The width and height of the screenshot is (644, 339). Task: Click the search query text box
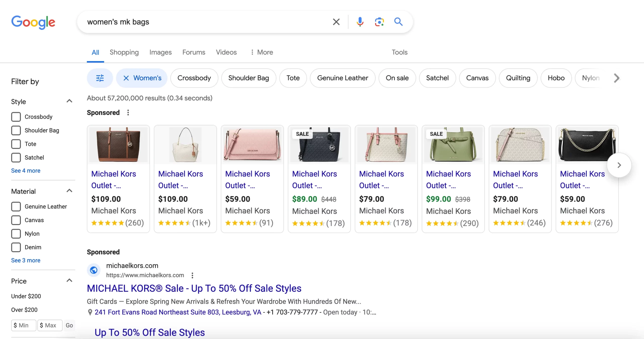[206, 22]
